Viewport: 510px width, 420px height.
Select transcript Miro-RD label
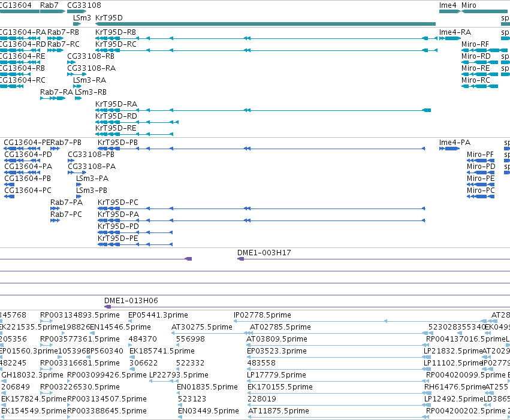pos(476,56)
